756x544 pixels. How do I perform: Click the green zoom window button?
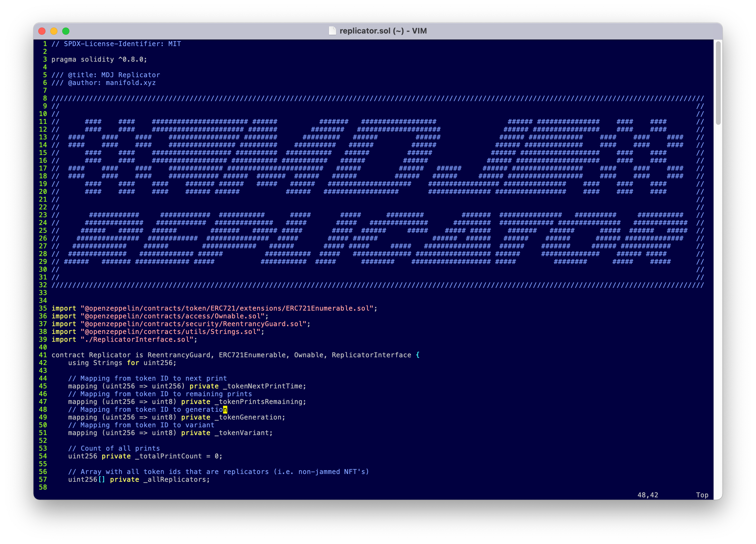[66, 31]
